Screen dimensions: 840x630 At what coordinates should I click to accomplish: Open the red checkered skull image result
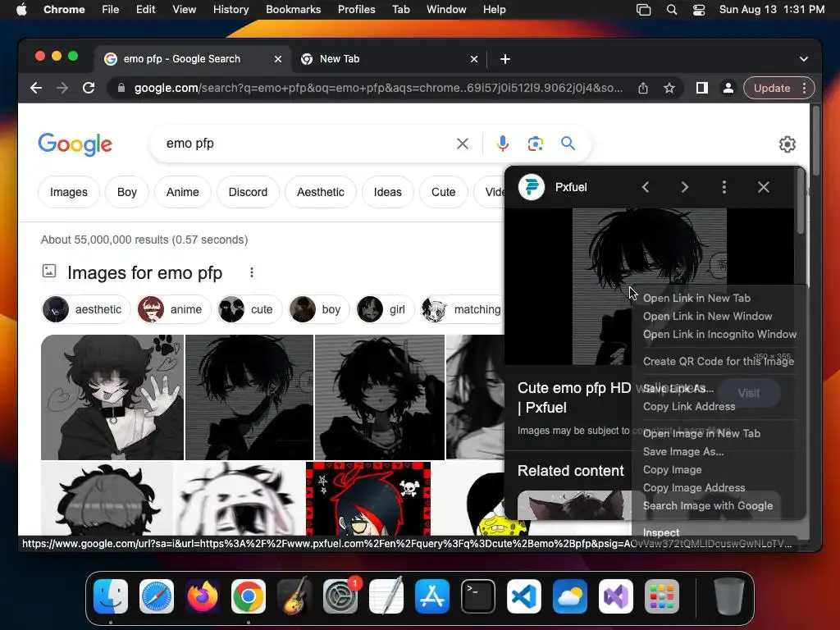click(368, 499)
